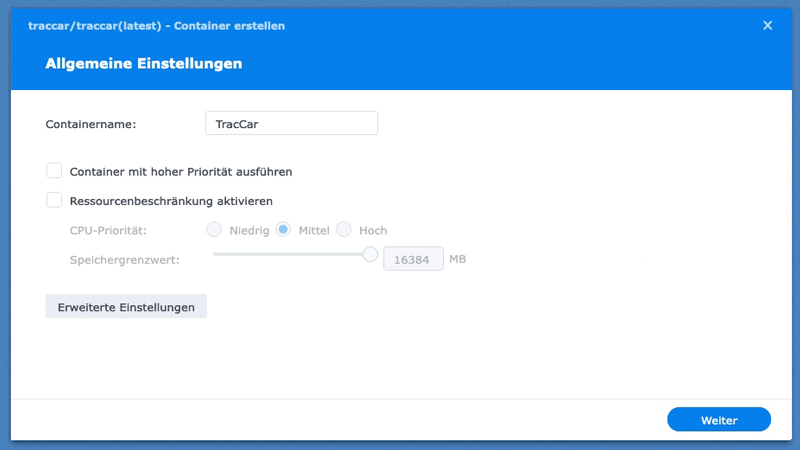Choose Hoch CPU priority radio button

[x=344, y=230]
